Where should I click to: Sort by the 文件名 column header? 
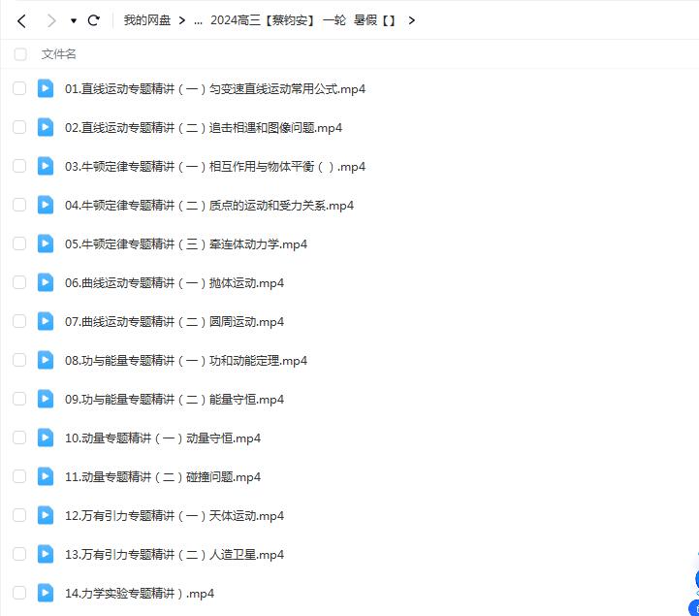pos(59,54)
